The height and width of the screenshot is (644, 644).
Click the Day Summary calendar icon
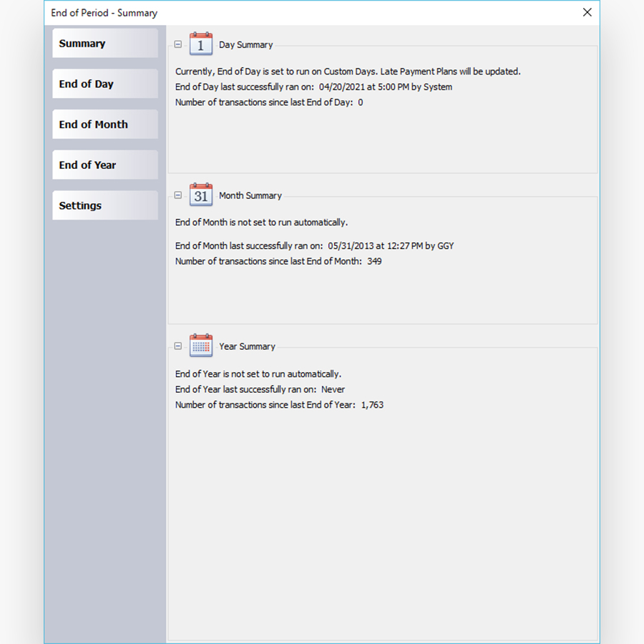point(200,44)
